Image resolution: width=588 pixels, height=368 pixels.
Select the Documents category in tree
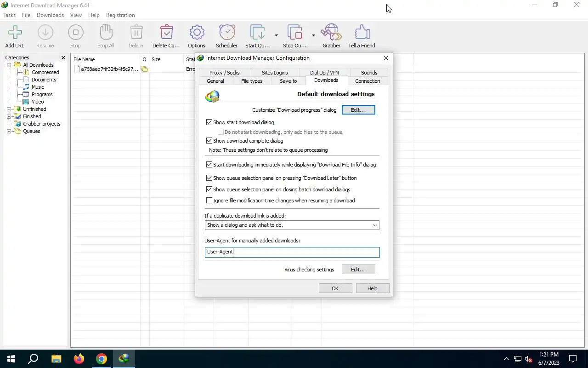click(44, 80)
